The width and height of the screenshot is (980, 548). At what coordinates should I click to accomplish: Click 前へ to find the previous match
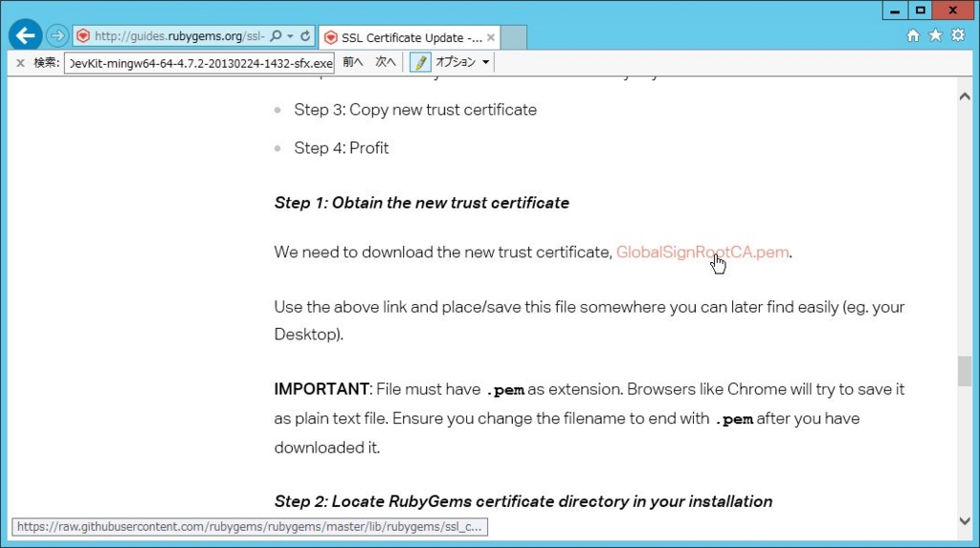352,62
